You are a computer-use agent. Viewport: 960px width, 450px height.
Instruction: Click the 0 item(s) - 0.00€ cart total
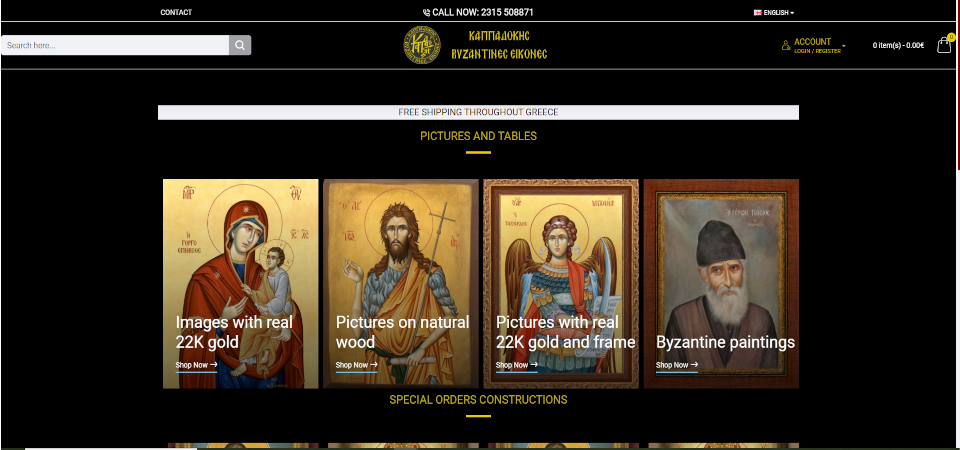[898, 45]
